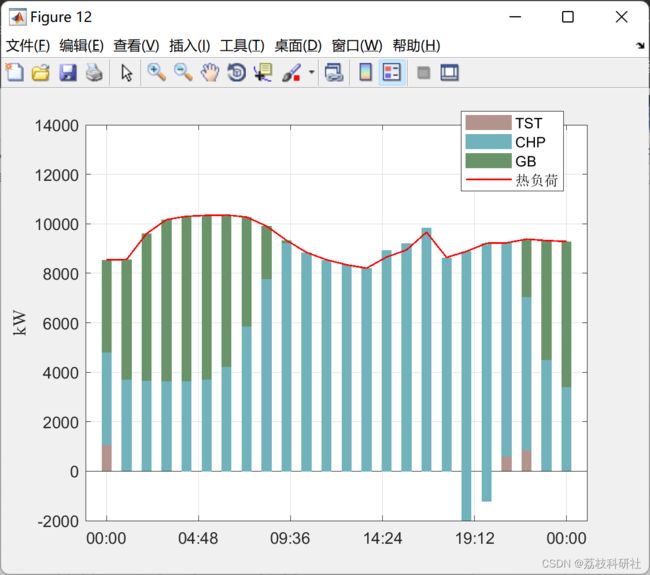This screenshot has height=575, width=650.
Task: Open the 文件(F) menu
Action: click(x=28, y=46)
